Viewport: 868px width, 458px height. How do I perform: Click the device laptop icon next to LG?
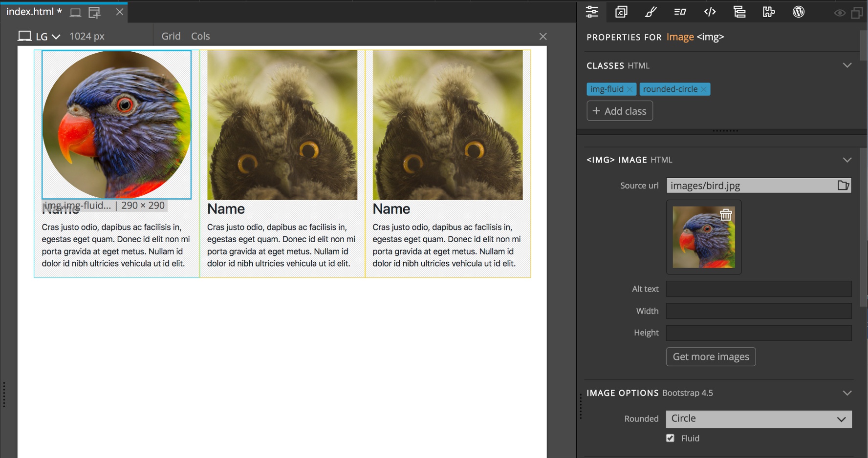[x=24, y=36]
